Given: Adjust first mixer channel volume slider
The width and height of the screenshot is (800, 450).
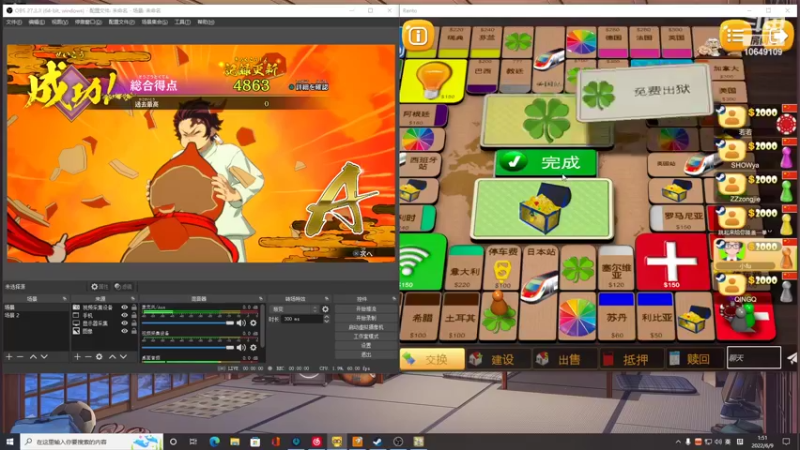Looking at the screenshot, I should pos(188,323).
